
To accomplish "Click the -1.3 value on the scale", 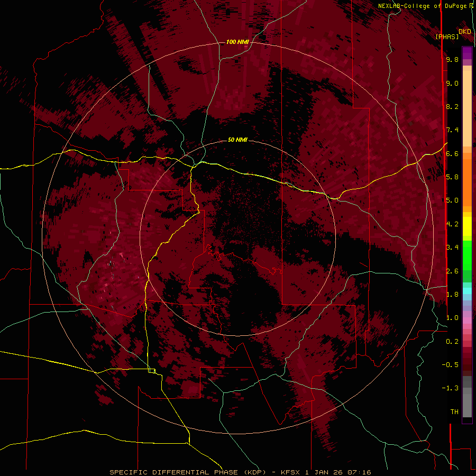I will [450, 388].
